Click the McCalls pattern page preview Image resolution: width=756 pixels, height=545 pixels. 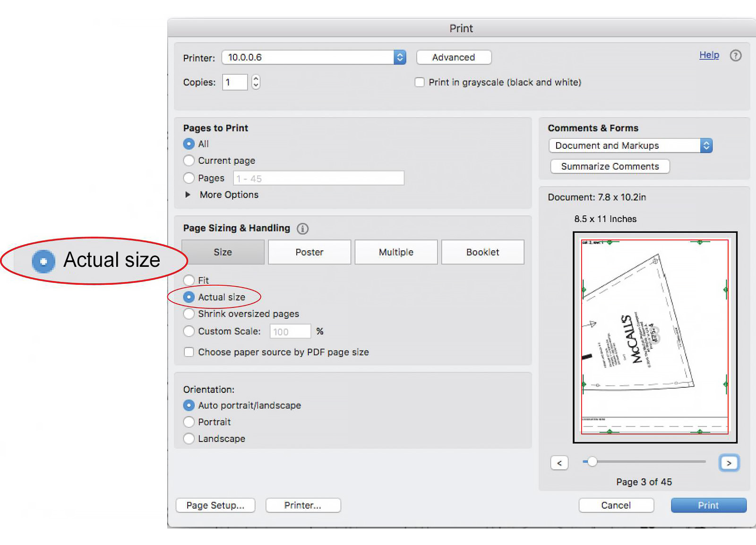[x=655, y=337]
